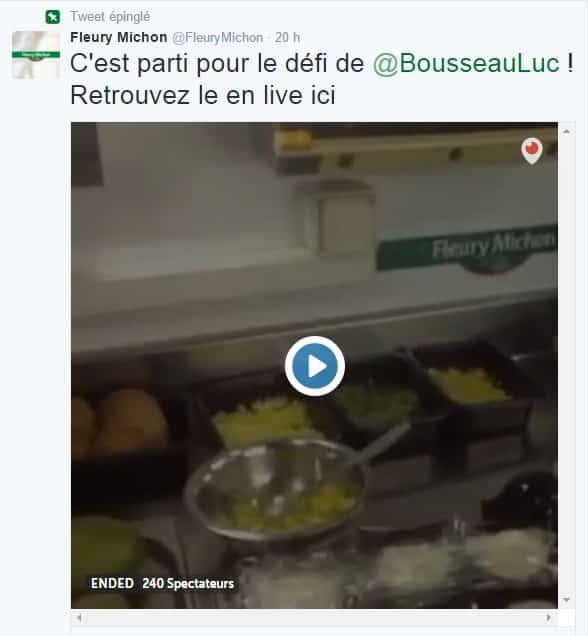Play the Periscope video
The width and height of the screenshot is (588, 636).
[315, 366]
